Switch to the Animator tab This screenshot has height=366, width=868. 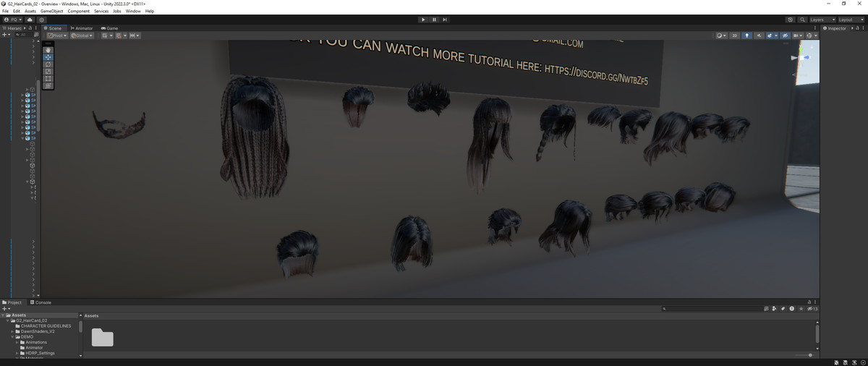click(82, 28)
